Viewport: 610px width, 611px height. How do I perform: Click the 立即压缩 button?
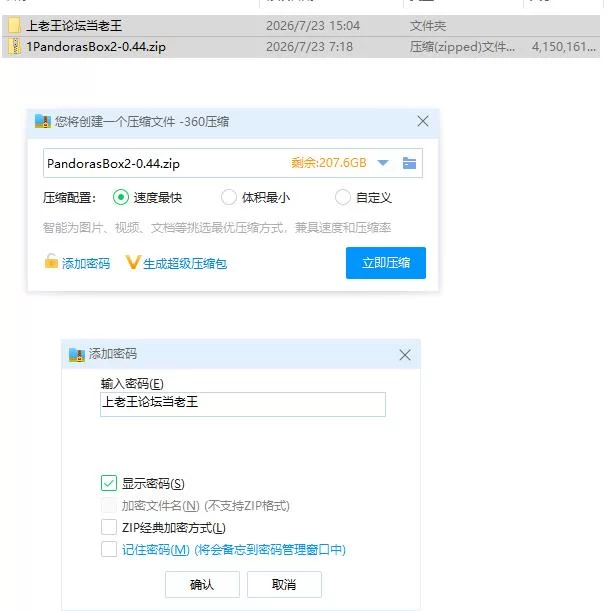coord(385,263)
